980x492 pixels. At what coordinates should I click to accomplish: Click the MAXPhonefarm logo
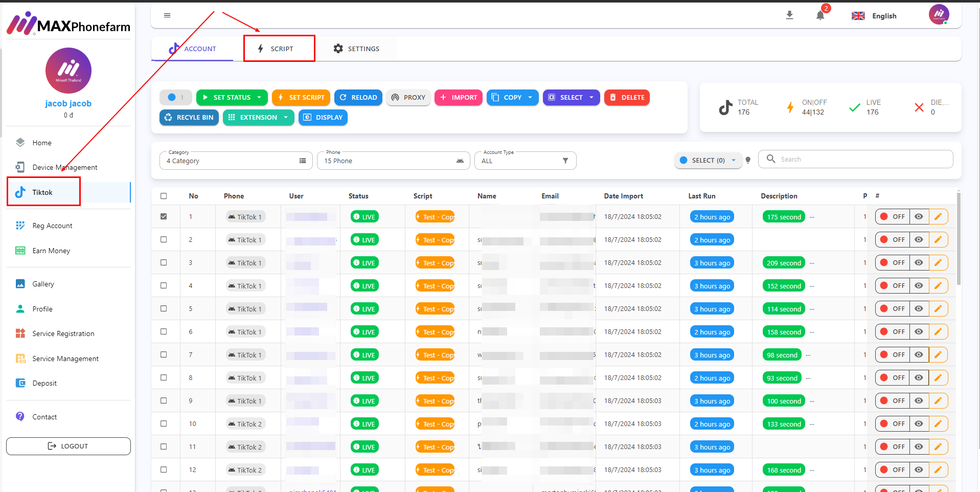(69, 24)
